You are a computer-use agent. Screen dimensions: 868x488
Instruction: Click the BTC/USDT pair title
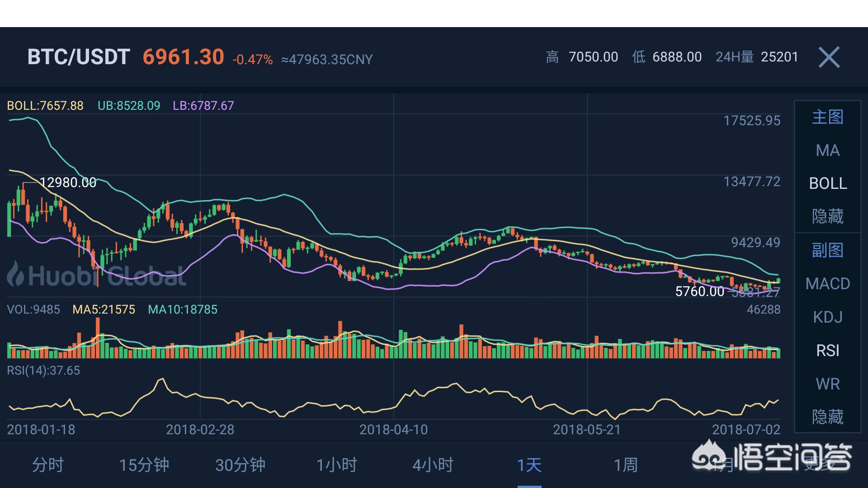point(79,57)
